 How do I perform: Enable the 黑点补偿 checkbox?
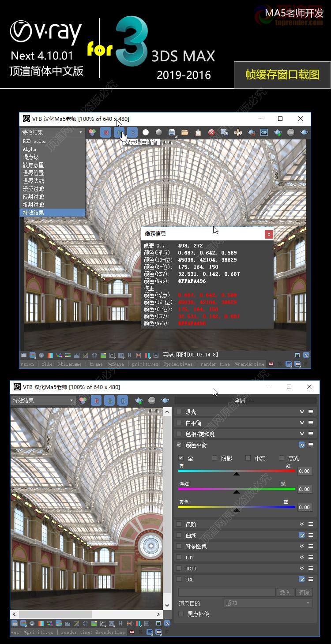coord(181,614)
